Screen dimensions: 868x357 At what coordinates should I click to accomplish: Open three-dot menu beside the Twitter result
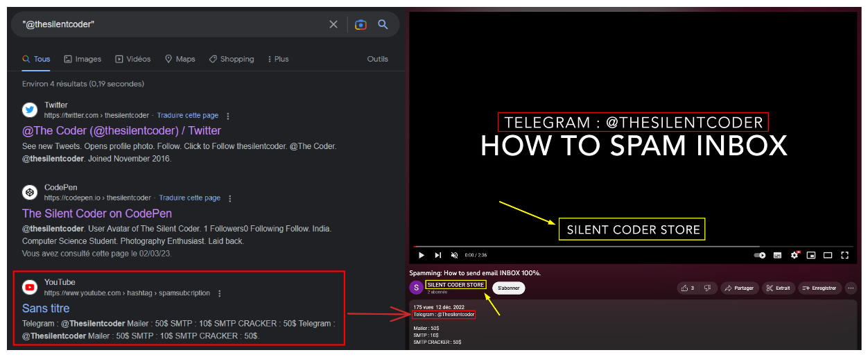pyautogui.click(x=228, y=116)
